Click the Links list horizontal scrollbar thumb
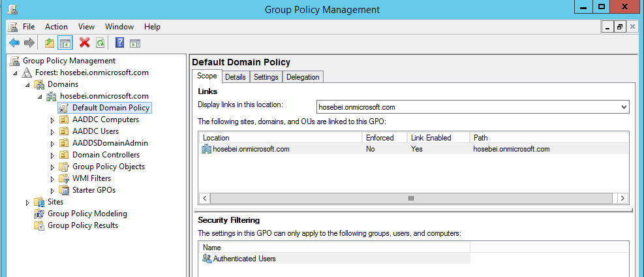Screen dimensions: 644x277 tap(411, 198)
